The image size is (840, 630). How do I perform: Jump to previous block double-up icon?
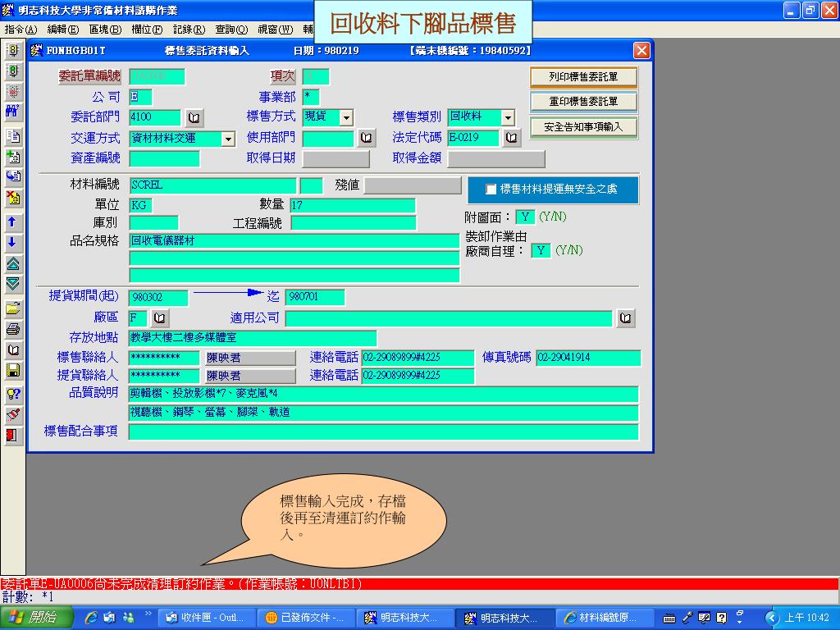(13, 263)
